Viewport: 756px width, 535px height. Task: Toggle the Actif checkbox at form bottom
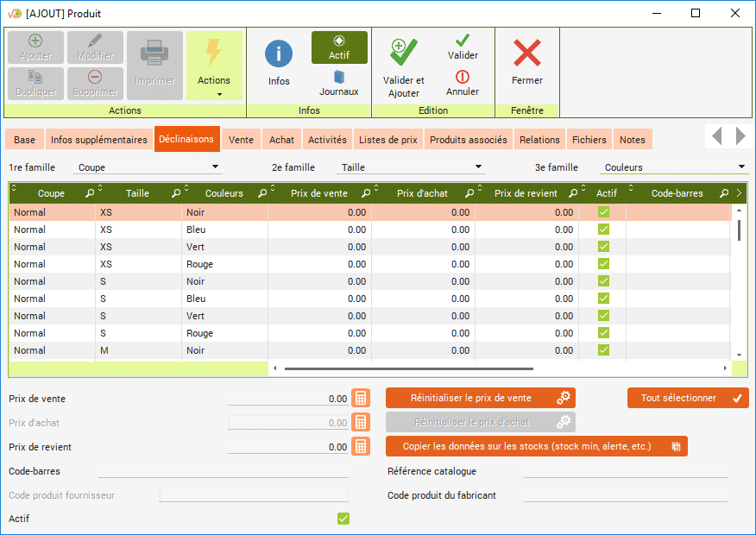pyautogui.click(x=343, y=519)
